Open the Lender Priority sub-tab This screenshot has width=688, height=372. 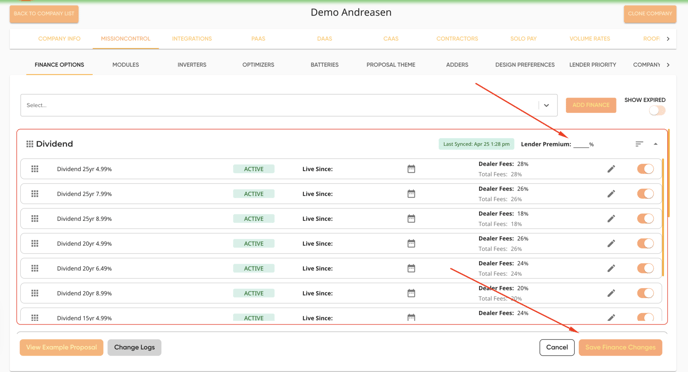593,64
